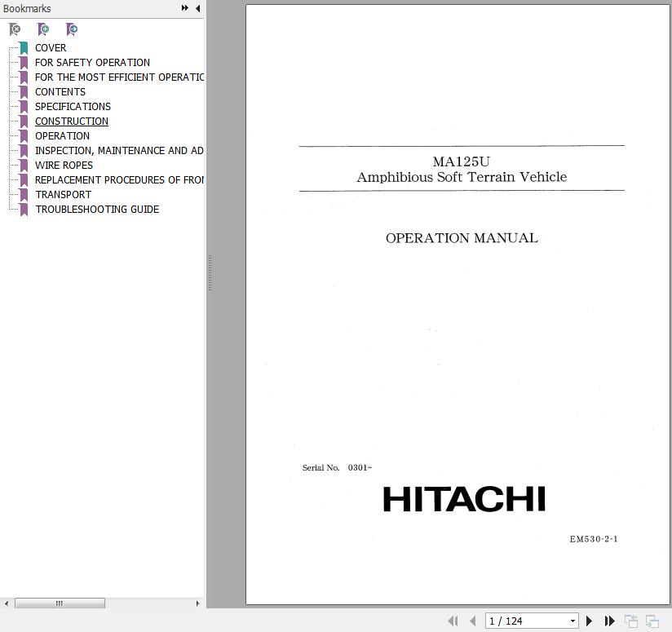Click the bookmark icon beside CONTENTS
672x632 pixels.
[24, 92]
